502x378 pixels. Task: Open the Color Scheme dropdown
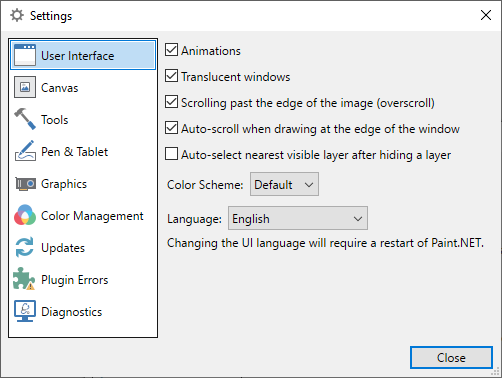(284, 184)
